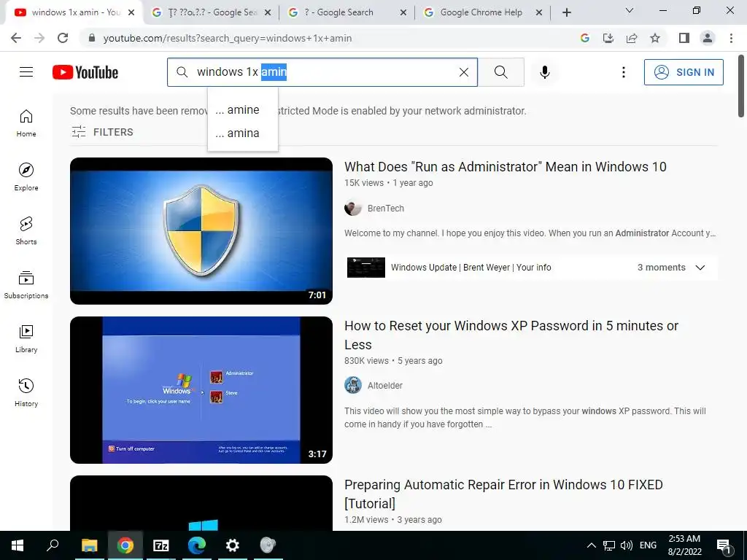Image resolution: width=747 pixels, height=560 pixels.
Task: Open taskbar search
Action: (x=53, y=545)
